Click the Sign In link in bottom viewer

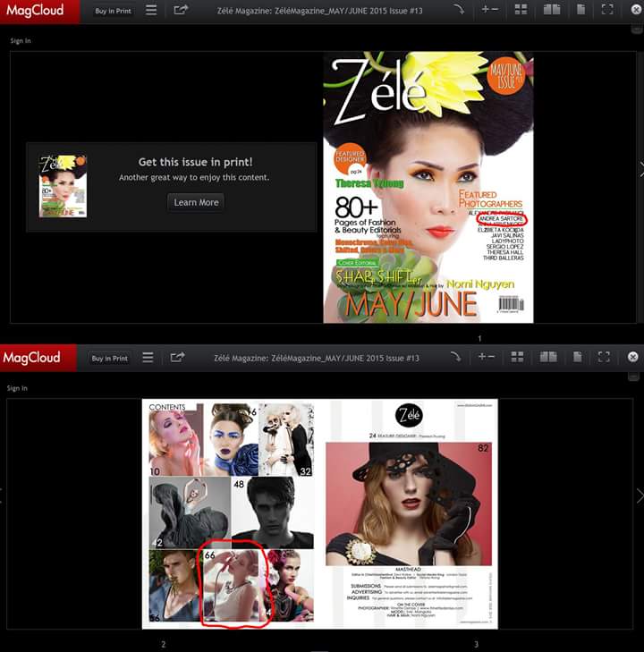point(17,388)
